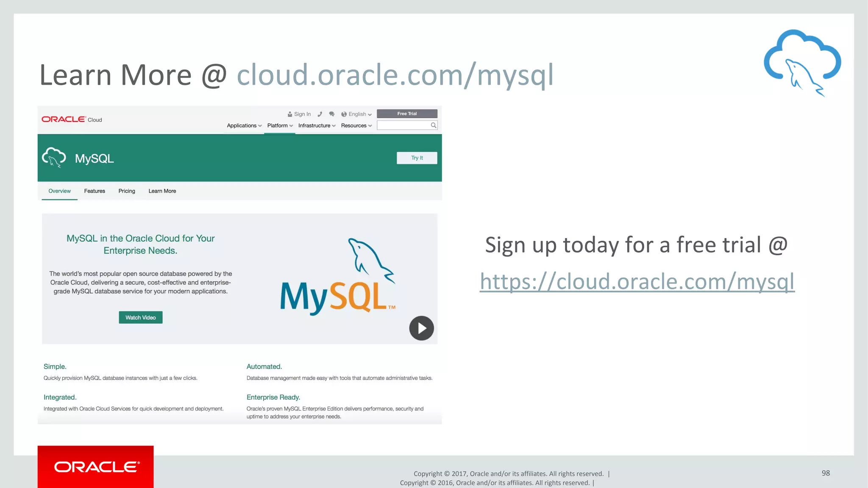Click 'Database management made easy' description
This screenshot has width=868, height=488.
point(339,378)
